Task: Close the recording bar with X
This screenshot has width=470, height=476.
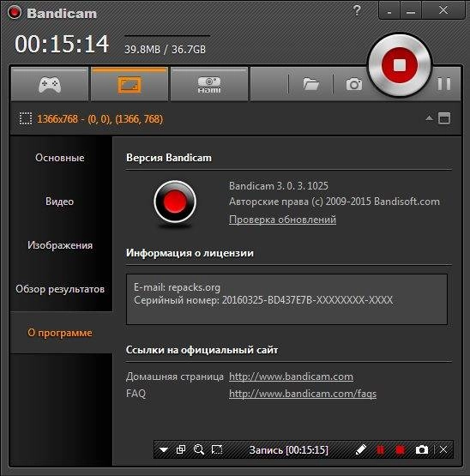Action: pos(443,449)
